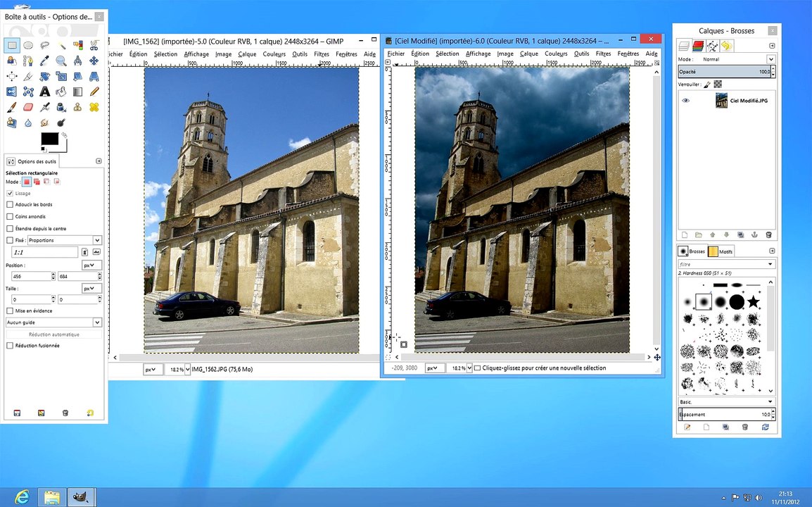Select the Bucket Fill tool
The height and width of the screenshot is (507, 812).
tap(61, 92)
